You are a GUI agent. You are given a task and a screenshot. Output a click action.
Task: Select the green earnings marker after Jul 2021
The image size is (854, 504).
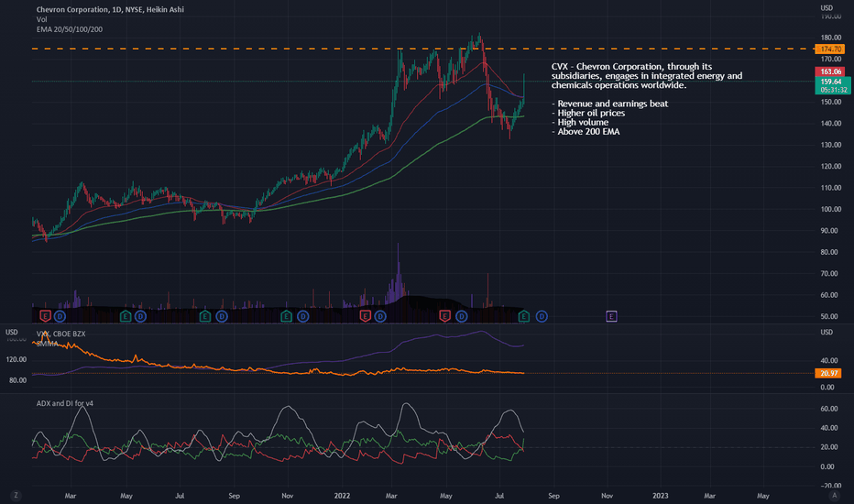[x=204, y=316]
